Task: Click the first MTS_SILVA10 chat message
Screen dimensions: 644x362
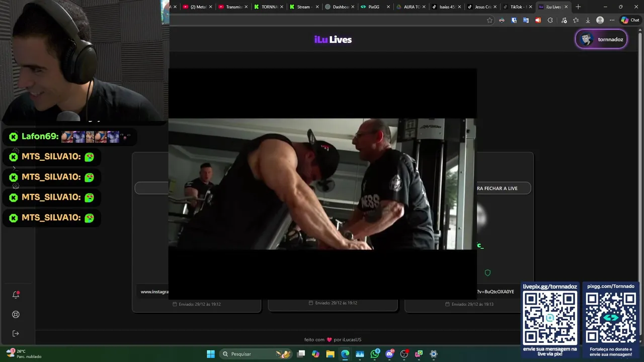Action: [x=52, y=157]
